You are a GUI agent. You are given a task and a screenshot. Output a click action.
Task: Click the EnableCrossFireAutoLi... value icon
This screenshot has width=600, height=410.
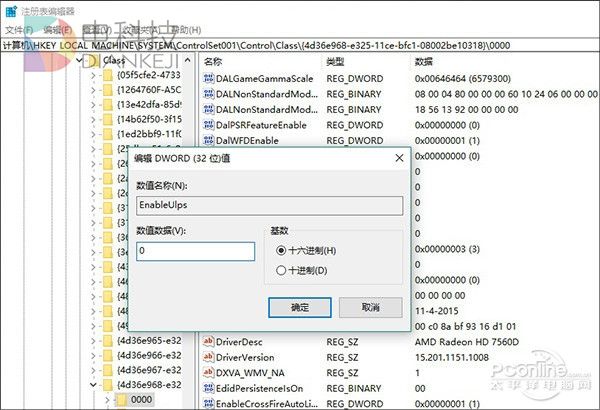point(209,403)
